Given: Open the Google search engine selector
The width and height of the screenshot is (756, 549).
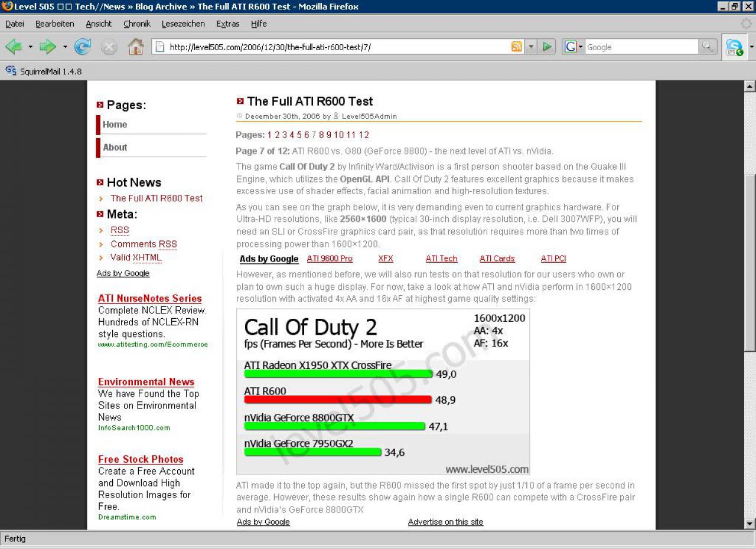Looking at the screenshot, I should [x=573, y=47].
